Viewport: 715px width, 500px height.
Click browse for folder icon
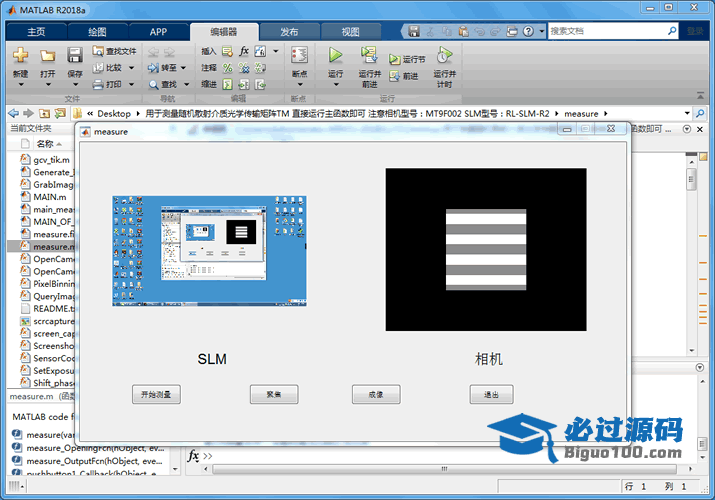[x=60, y=113]
